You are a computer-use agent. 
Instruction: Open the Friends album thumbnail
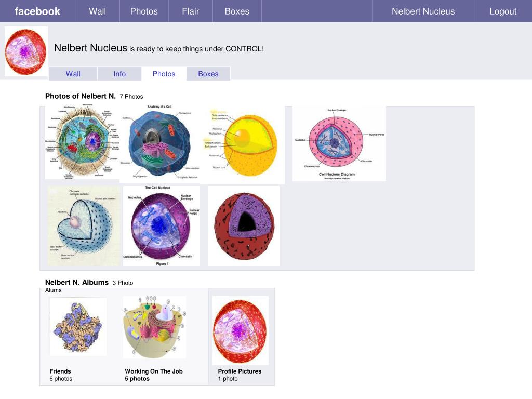78,327
